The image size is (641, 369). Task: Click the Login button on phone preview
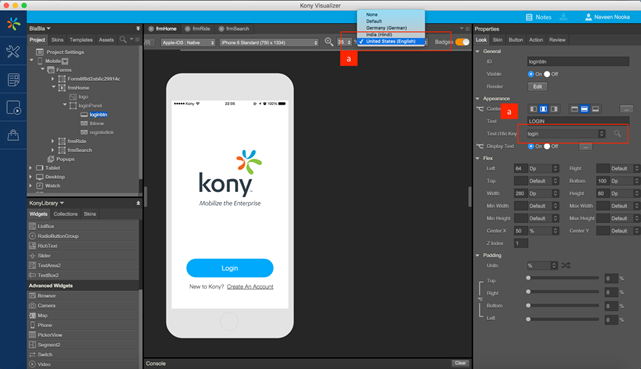[x=230, y=268]
